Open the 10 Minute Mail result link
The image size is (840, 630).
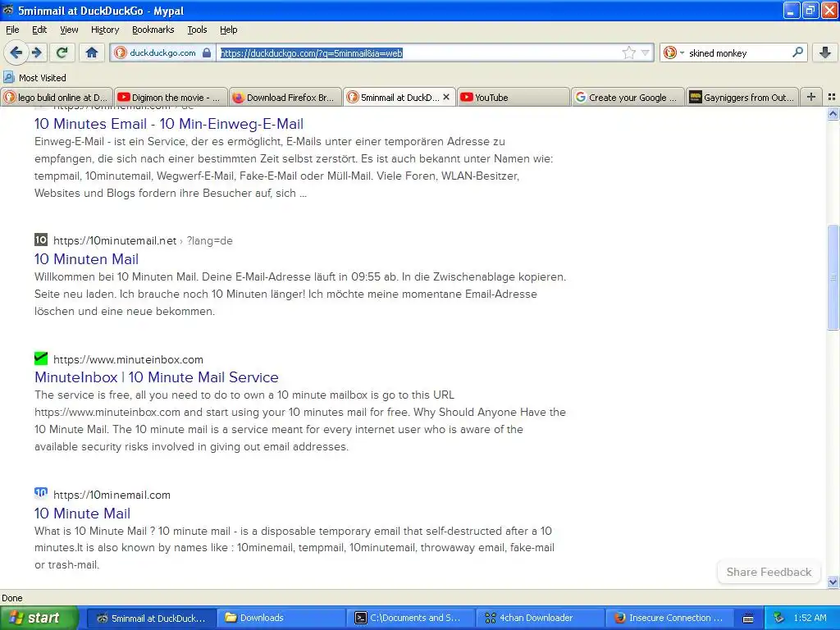coord(82,514)
